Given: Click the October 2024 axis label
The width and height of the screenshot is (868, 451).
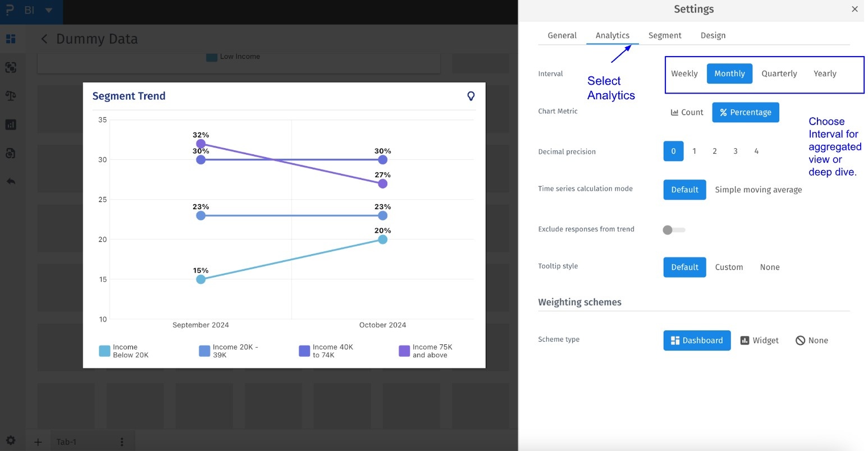Looking at the screenshot, I should (x=383, y=325).
